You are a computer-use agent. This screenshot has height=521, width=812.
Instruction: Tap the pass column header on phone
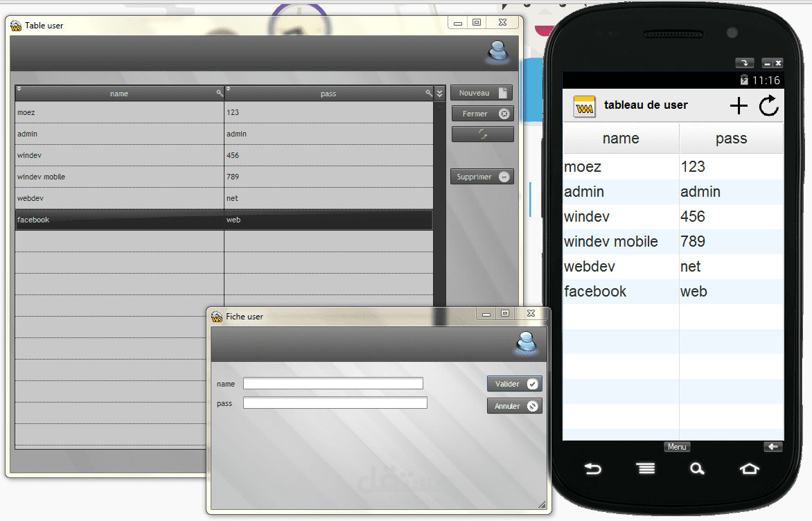click(x=731, y=139)
